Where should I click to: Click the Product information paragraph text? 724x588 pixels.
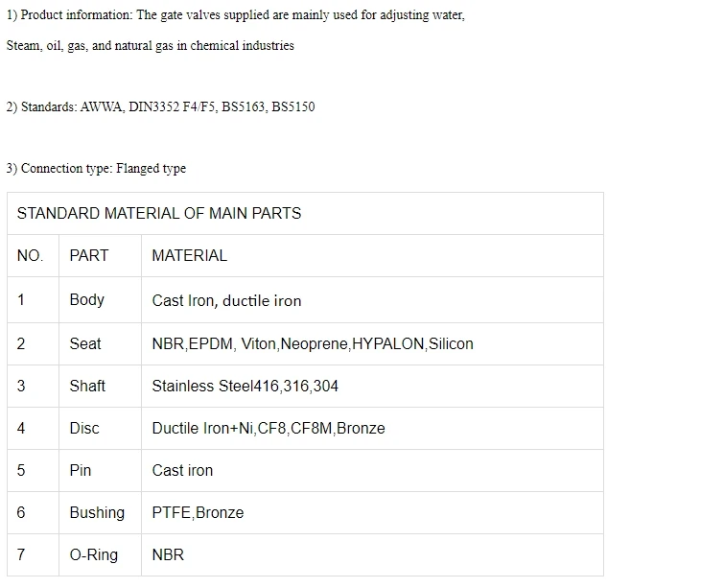tap(236, 30)
